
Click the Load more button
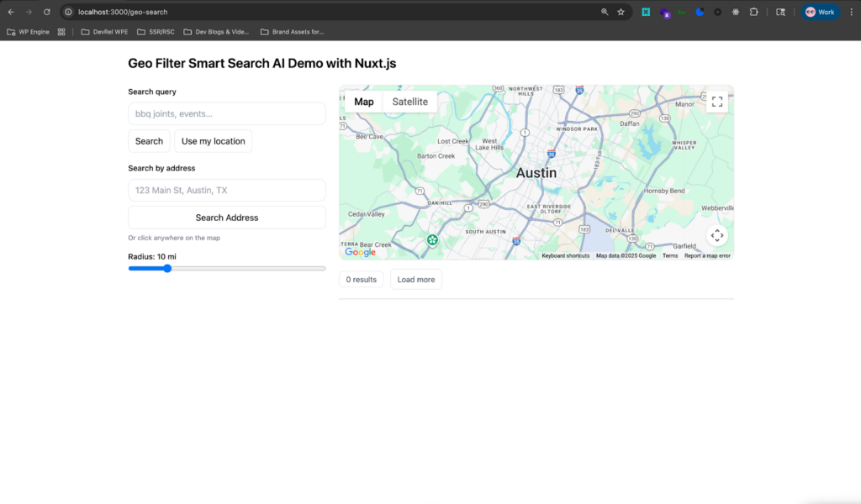click(415, 280)
